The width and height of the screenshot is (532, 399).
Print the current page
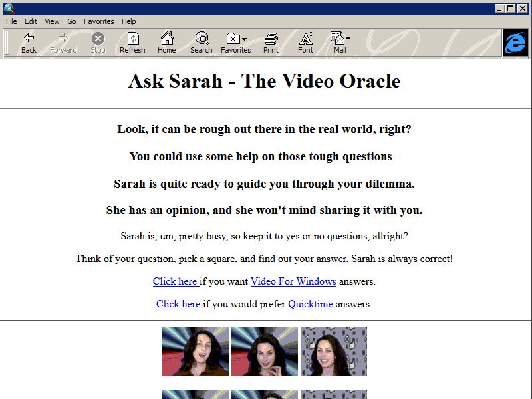click(x=271, y=43)
